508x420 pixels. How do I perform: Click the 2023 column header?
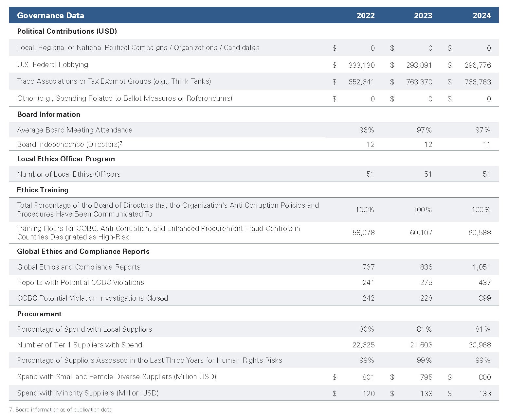[x=423, y=16]
